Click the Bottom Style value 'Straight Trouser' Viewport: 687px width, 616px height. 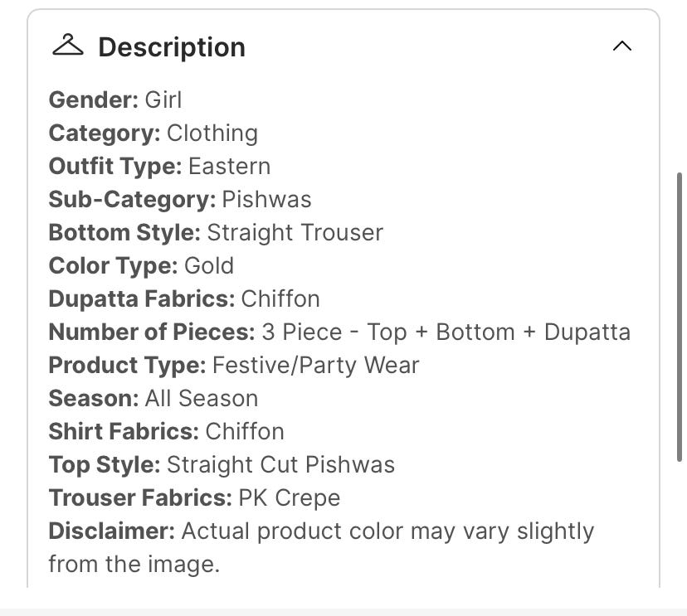(x=295, y=233)
